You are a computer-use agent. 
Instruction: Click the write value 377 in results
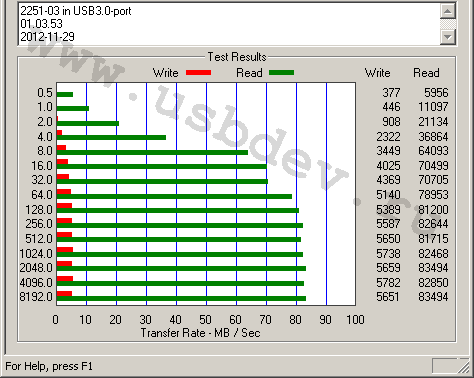[391, 92]
